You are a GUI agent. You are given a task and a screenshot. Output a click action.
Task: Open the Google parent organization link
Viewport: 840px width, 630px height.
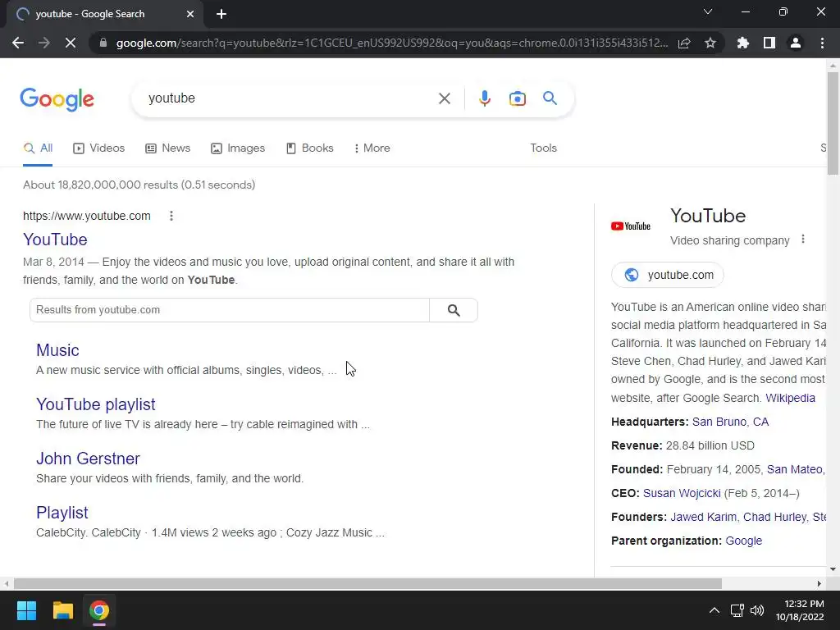coord(743,541)
